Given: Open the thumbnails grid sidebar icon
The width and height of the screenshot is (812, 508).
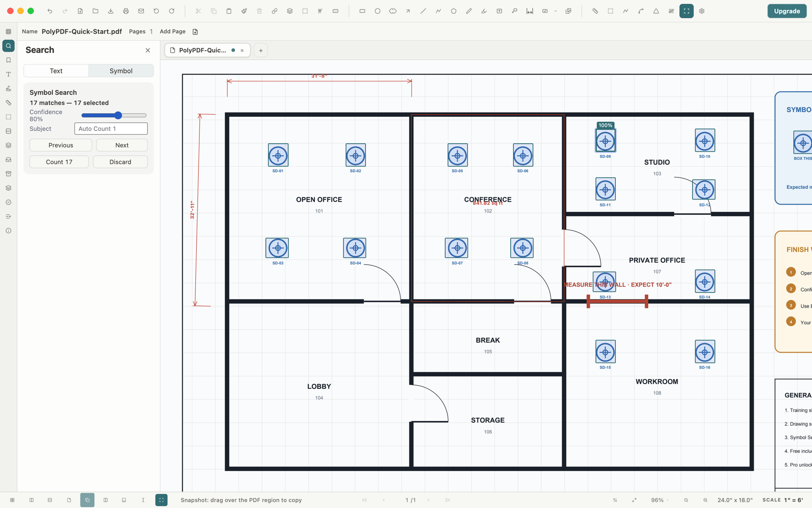Looking at the screenshot, I should (x=9, y=32).
